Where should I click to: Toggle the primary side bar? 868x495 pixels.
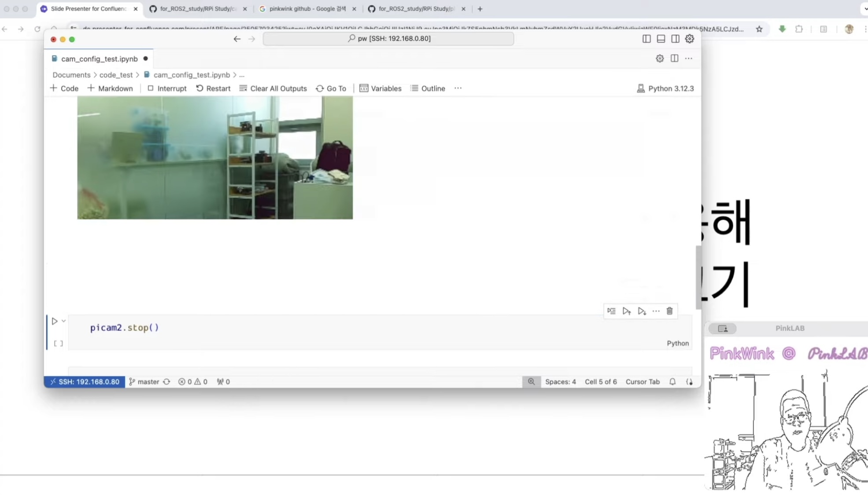[646, 39]
